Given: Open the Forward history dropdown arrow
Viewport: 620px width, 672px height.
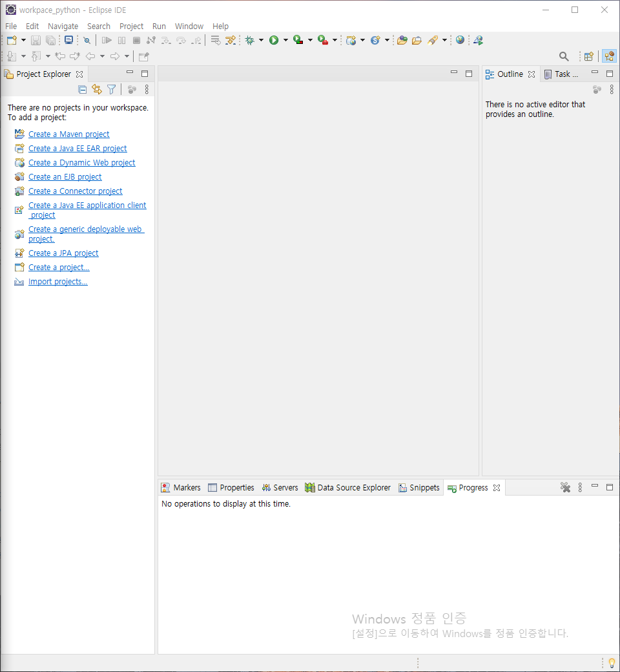Looking at the screenshot, I should click(x=127, y=56).
